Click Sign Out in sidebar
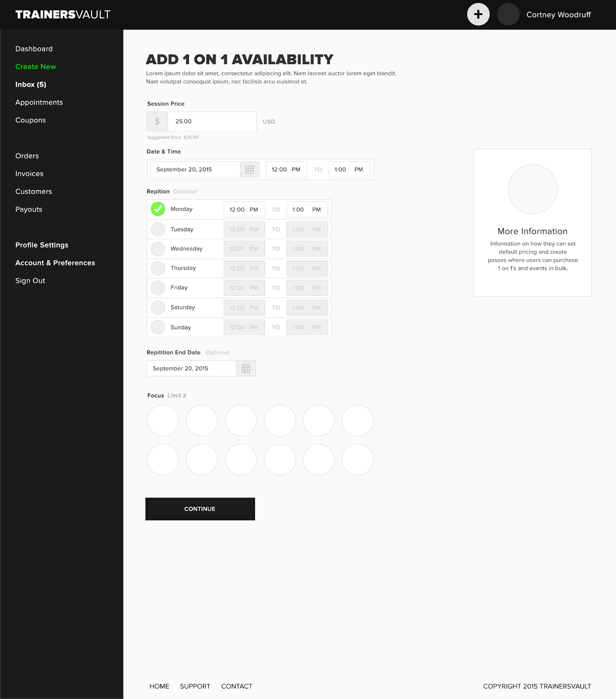This screenshot has width=616, height=699. (x=30, y=281)
